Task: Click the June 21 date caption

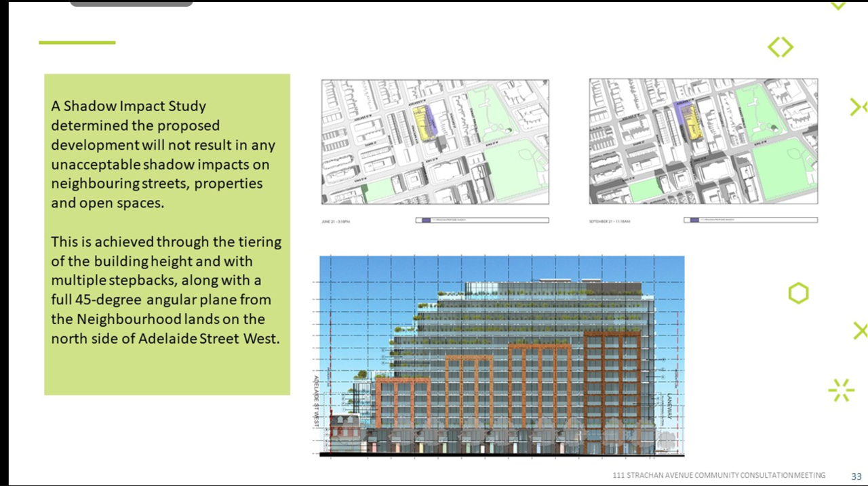Action: pyautogui.click(x=336, y=221)
